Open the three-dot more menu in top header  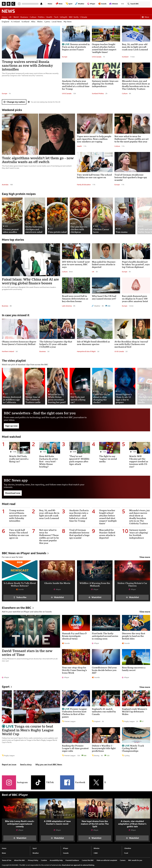click(x=122, y=4)
